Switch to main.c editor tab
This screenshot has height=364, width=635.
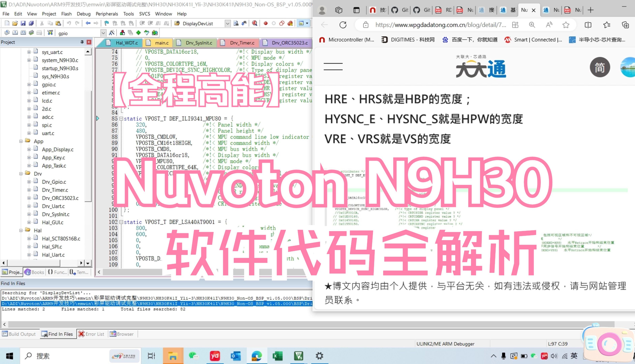tap(158, 43)
